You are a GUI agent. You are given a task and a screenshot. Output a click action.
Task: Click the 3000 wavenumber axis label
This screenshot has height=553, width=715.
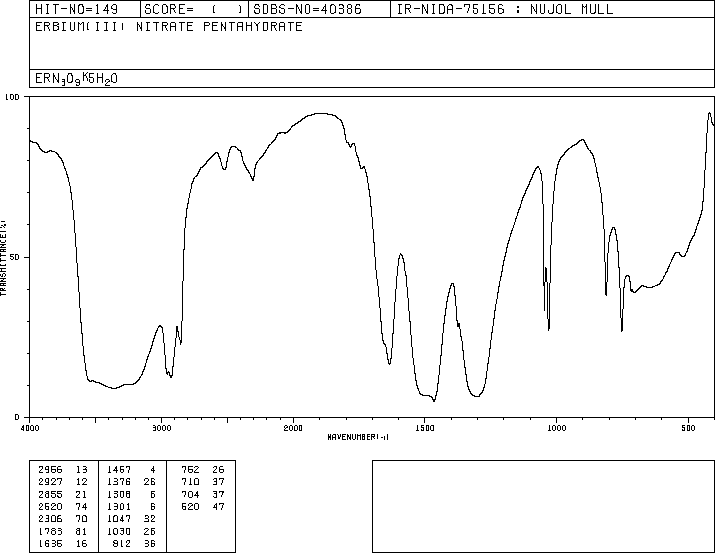[x=161, y=428]
